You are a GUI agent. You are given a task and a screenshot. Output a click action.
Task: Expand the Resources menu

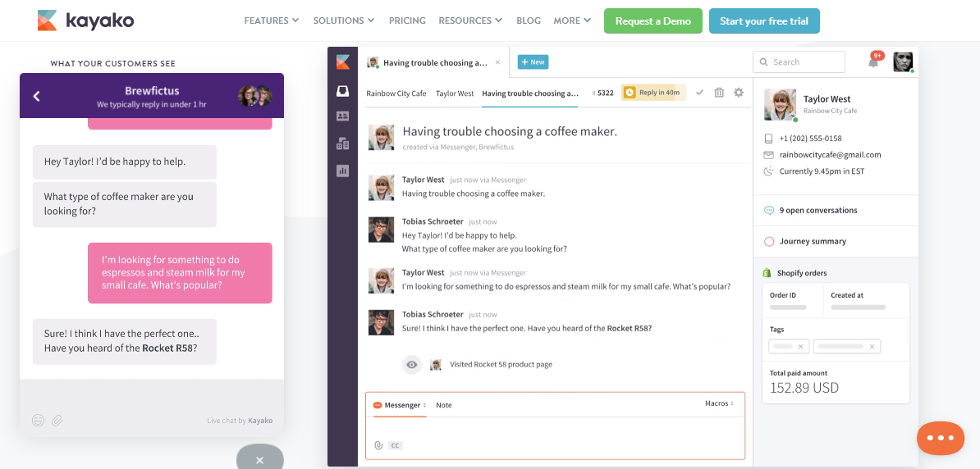click(470, 20)
